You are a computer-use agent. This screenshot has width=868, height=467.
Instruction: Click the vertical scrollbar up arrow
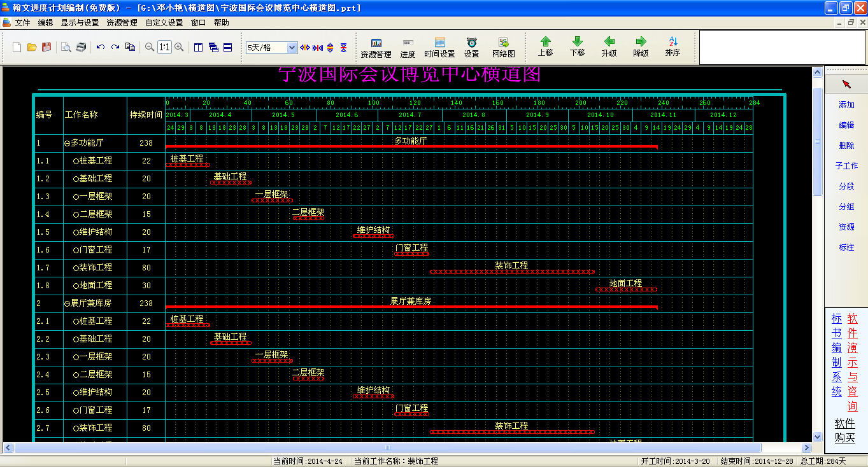[x=818, y=72]
